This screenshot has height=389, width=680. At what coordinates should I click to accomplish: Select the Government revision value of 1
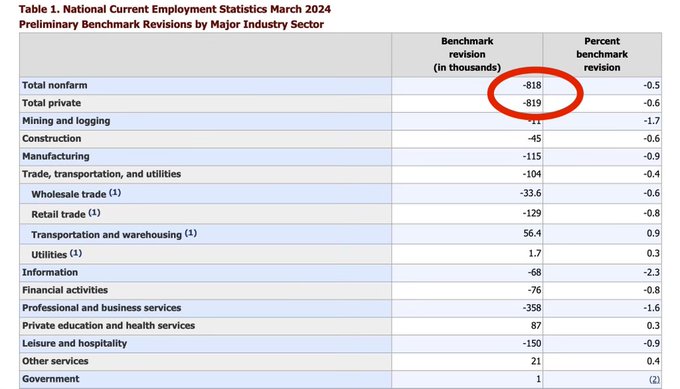click(x=539, y=379)
